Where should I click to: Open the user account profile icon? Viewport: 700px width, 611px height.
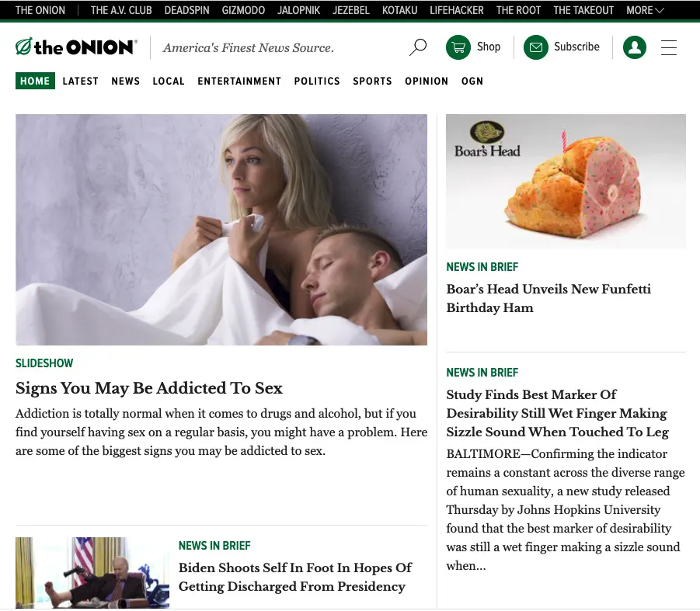pyautogui.click(x=635, y=47)
